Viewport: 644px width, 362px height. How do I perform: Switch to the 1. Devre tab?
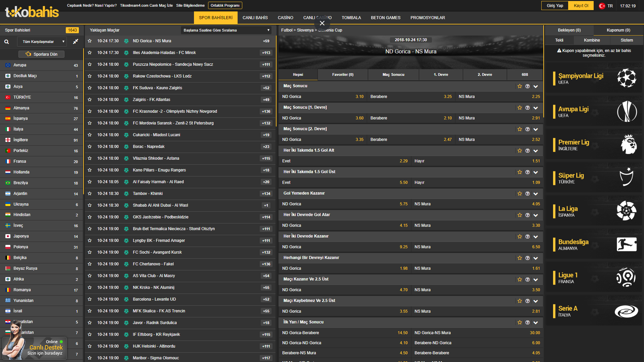[441, 74]
